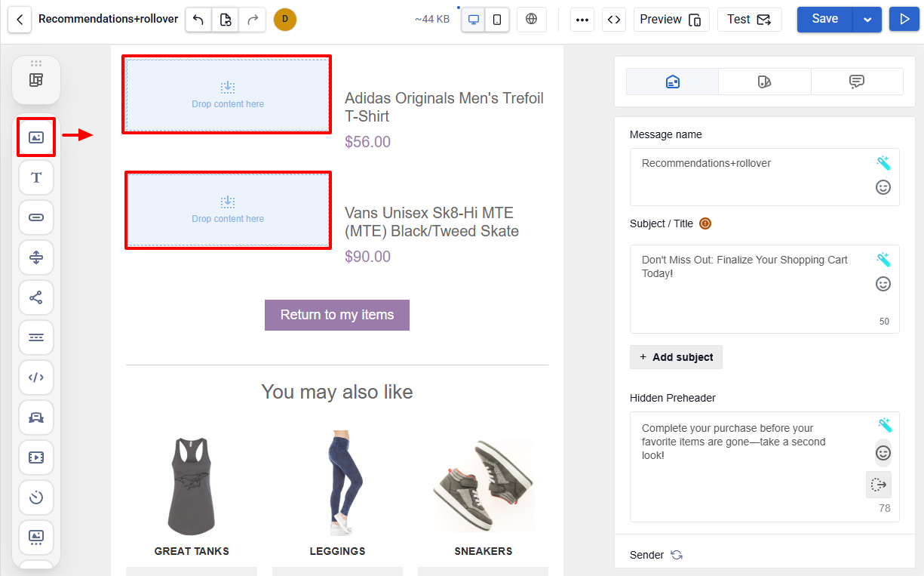Image resolution: width=924 pixels, height=576 pixels.
Task: Select the Timer block
Action: coord(36,497)
